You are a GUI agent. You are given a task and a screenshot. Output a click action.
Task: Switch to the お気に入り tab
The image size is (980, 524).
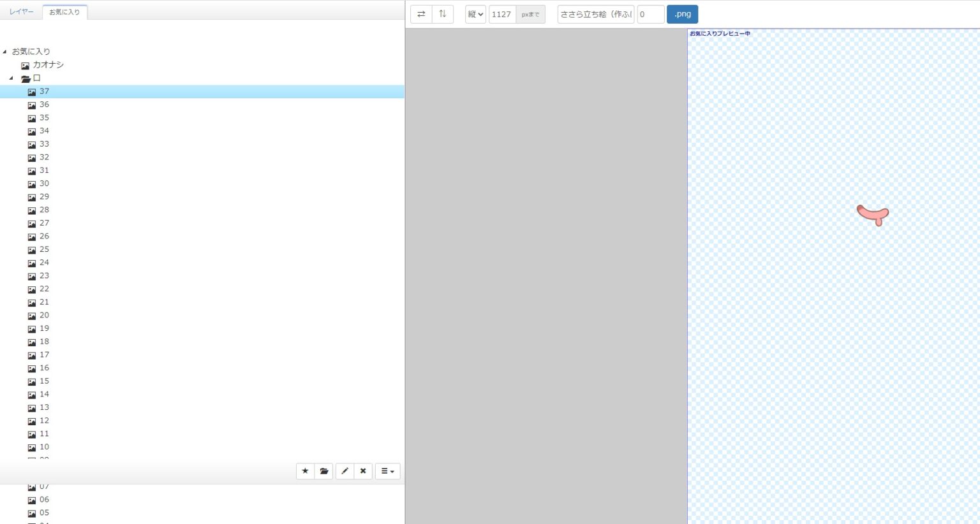point(63,11)
